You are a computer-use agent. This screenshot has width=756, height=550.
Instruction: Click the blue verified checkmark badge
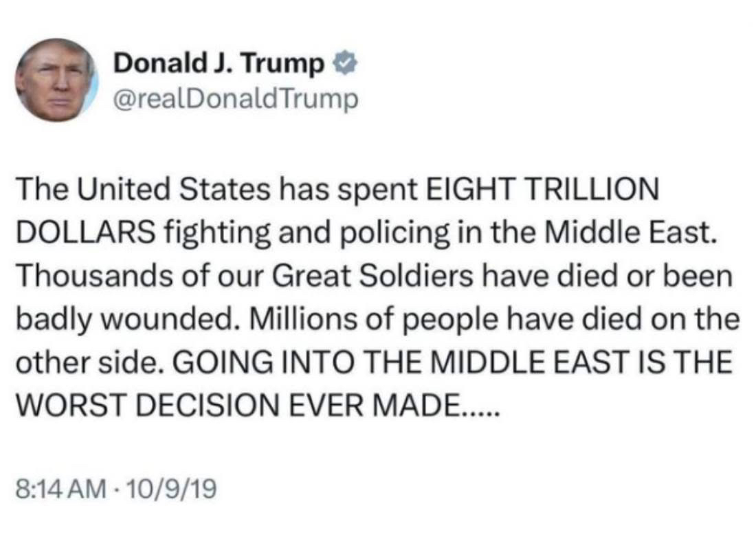tap(342, 64)
